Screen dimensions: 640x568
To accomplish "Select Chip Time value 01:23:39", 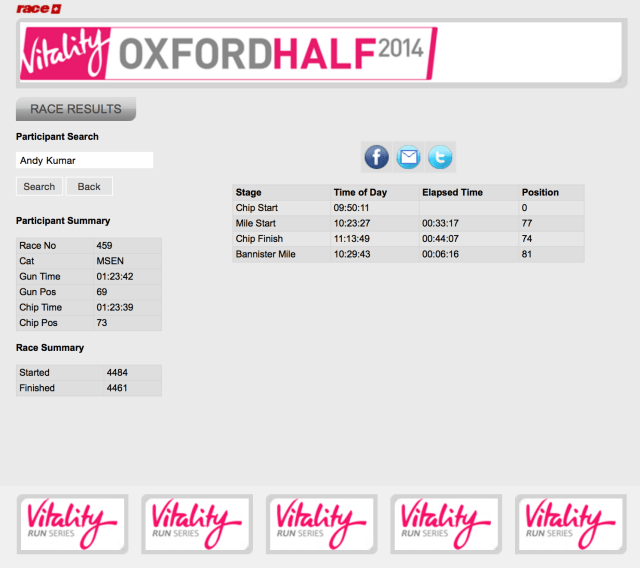I will click(x=115, y=307).
